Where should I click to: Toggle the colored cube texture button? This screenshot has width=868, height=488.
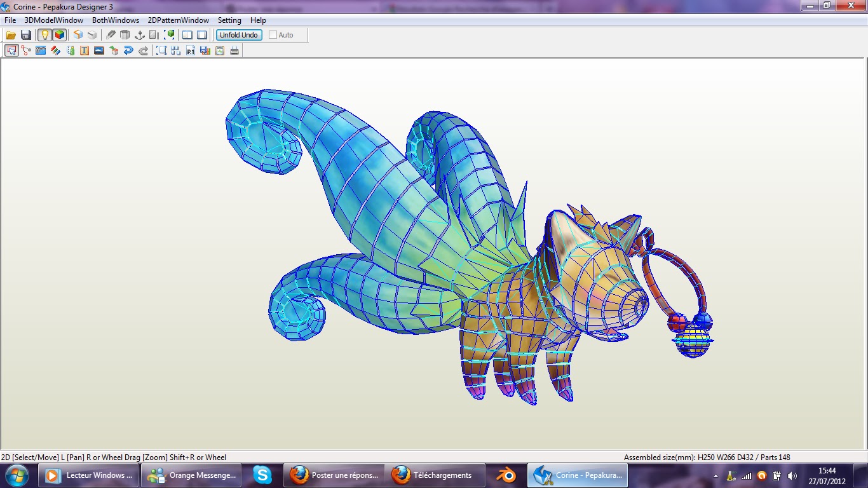coord(59,35)
